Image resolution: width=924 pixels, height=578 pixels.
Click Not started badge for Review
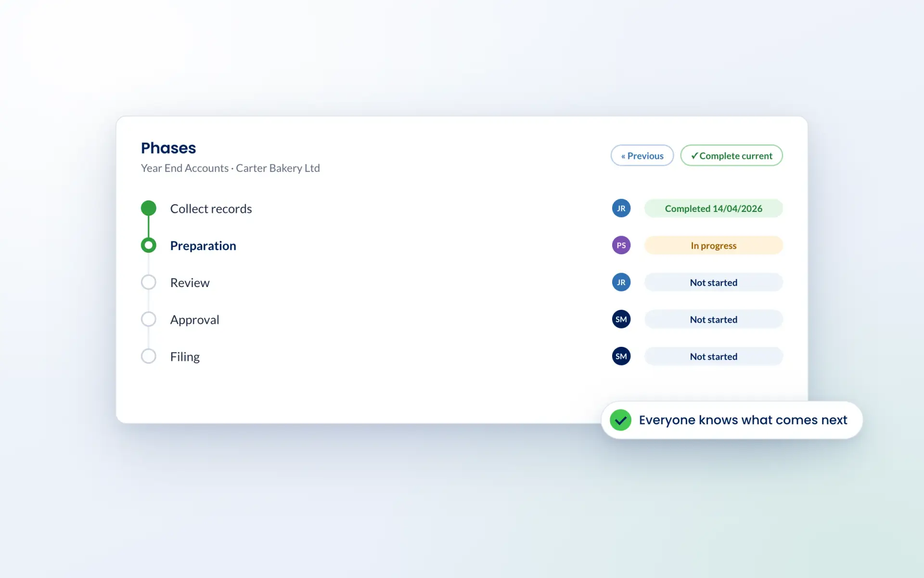pyautogui.click(x=714, y=282)
